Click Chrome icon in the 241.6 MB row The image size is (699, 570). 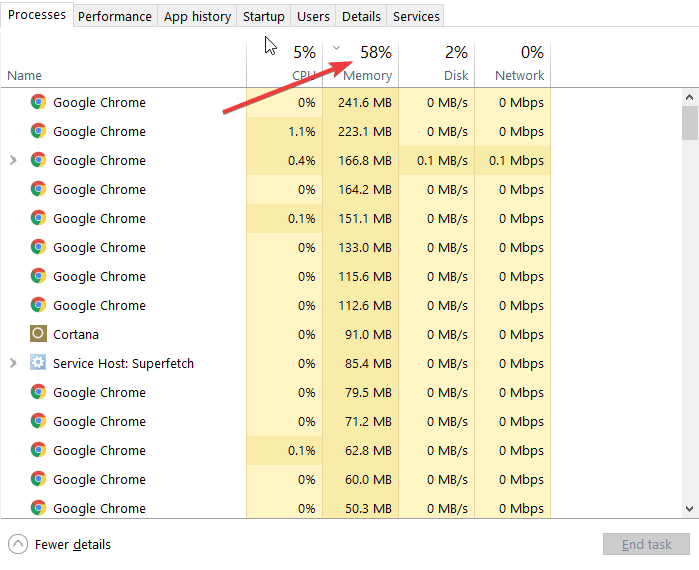38,102
